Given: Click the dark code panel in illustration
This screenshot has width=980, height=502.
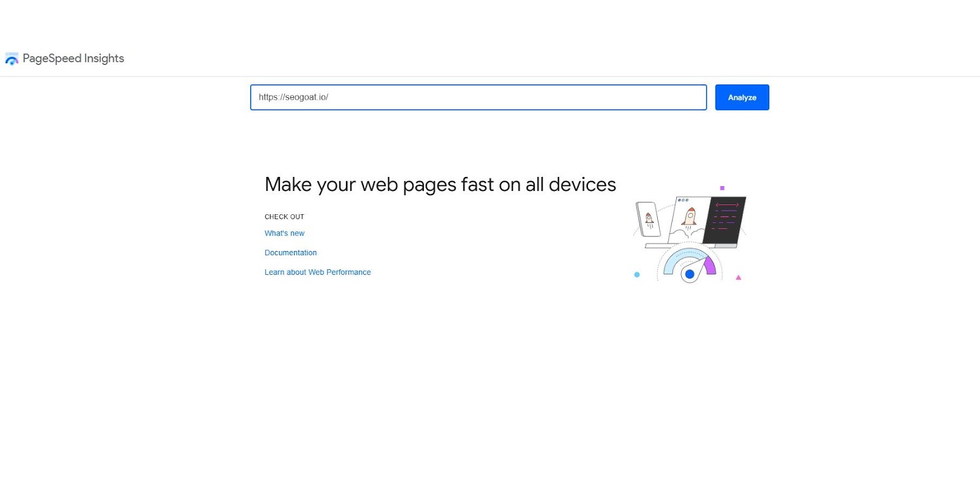Looking at the screenshot, I should [725, 220].
